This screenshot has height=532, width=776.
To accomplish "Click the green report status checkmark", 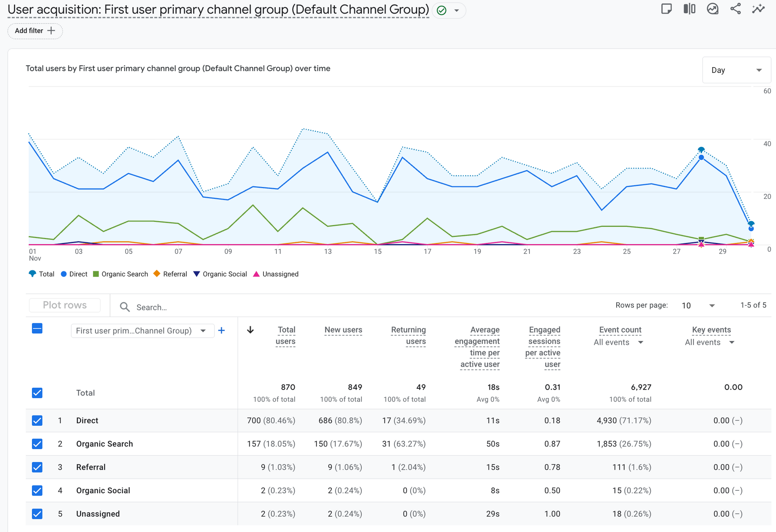I will coord(442,11).
